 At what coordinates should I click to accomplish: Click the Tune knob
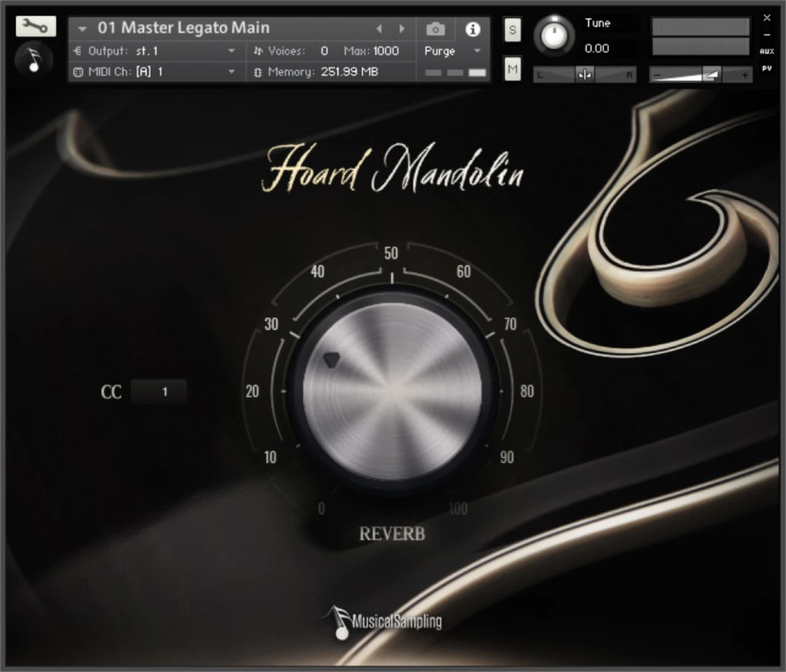[x=553, y=36]
